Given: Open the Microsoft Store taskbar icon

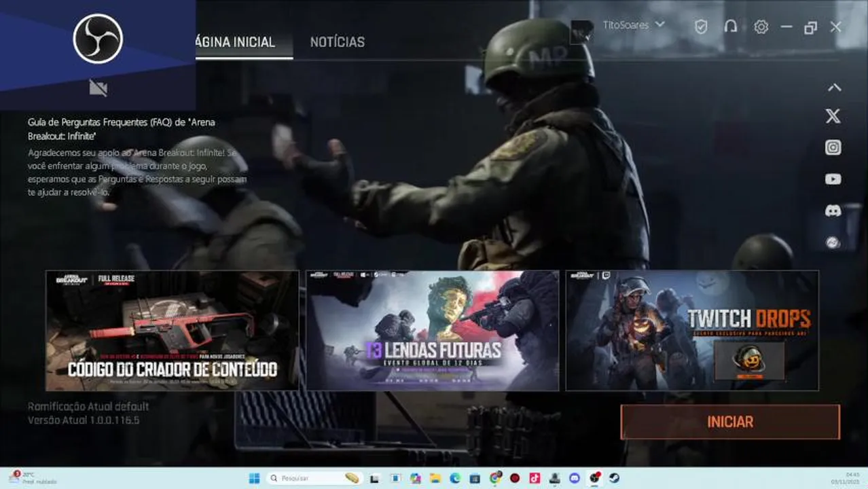Looking at the screenshot, I should coord(475,478).
